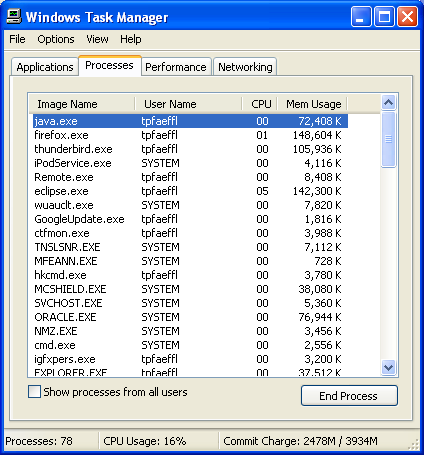Open the Help menu

click(x=131, y=39)
